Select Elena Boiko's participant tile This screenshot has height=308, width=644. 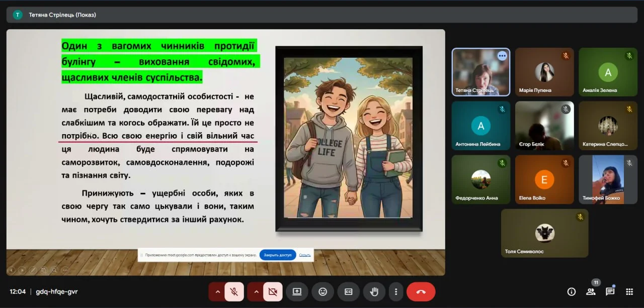[544, 179]
